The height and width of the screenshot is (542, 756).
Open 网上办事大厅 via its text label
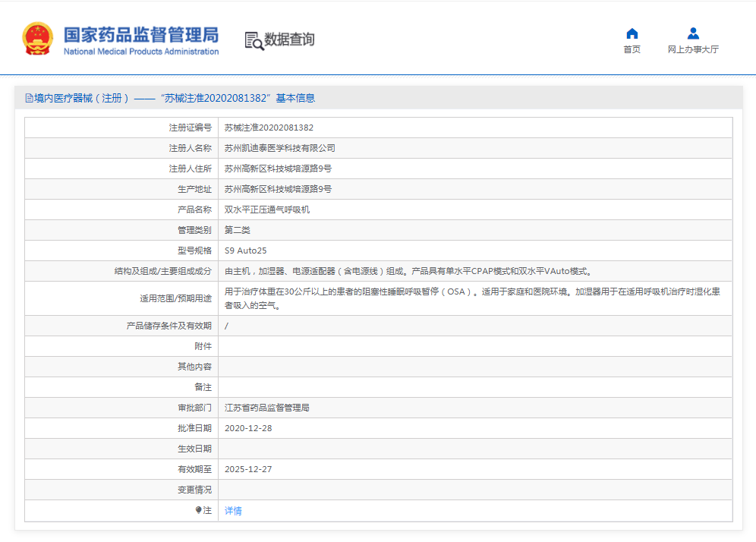point(693,49)
